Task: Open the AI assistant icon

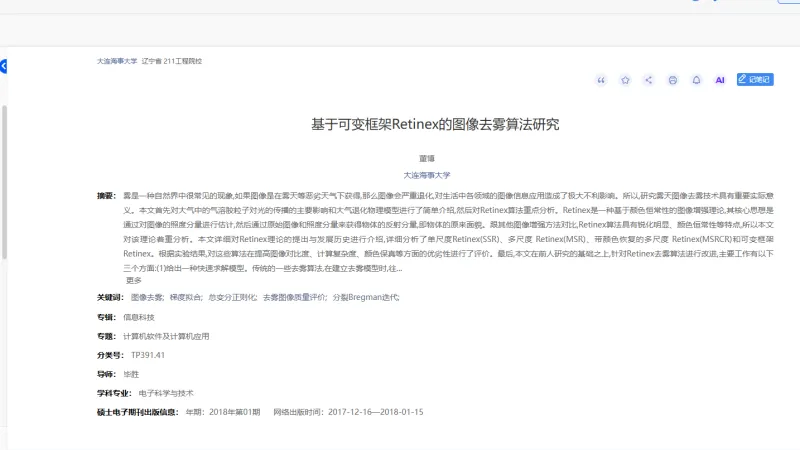Action: [x=719, y=80]
